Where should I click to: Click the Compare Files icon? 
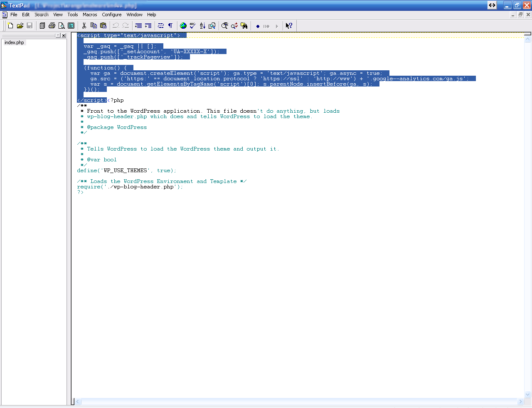point(212,26)
